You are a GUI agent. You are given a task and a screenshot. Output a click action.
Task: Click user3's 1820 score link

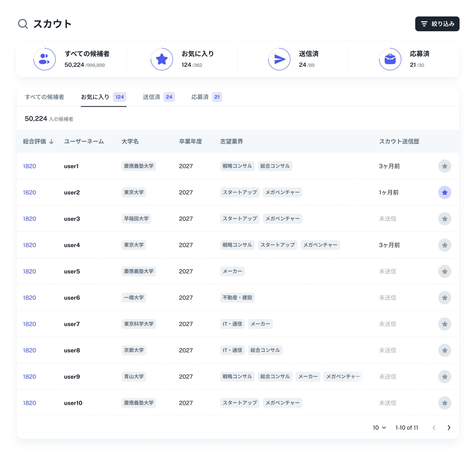click(x=29, y=219)
